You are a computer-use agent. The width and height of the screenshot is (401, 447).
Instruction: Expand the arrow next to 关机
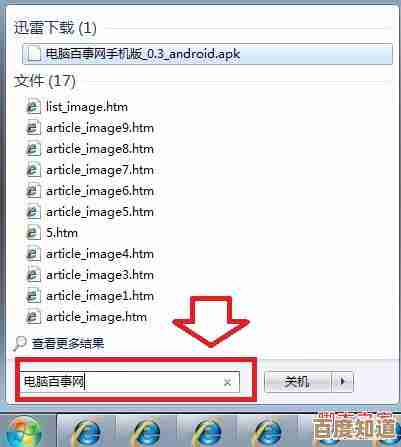click(342, 382)
